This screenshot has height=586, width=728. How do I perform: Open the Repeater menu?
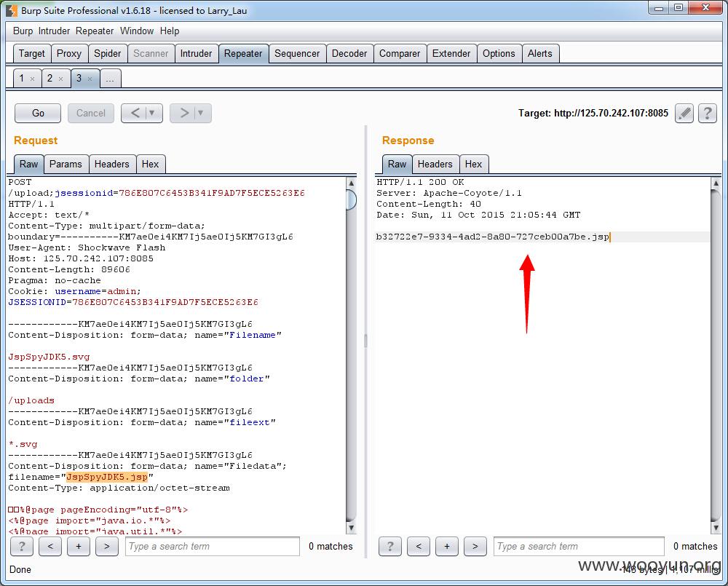point(95,31)
